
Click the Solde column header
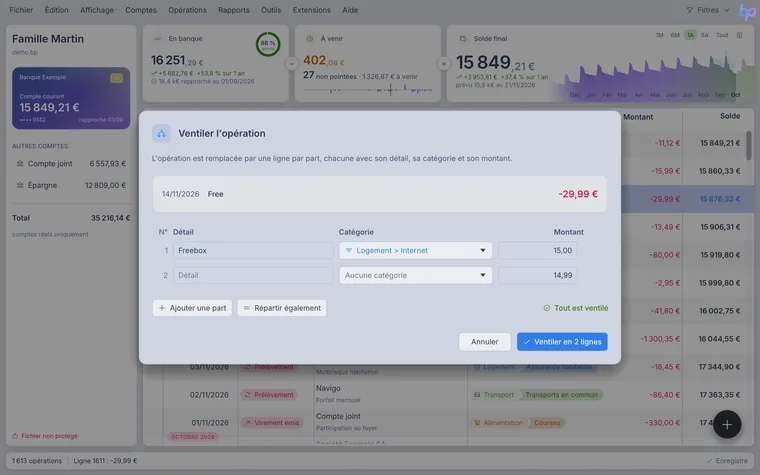[730, 116]
